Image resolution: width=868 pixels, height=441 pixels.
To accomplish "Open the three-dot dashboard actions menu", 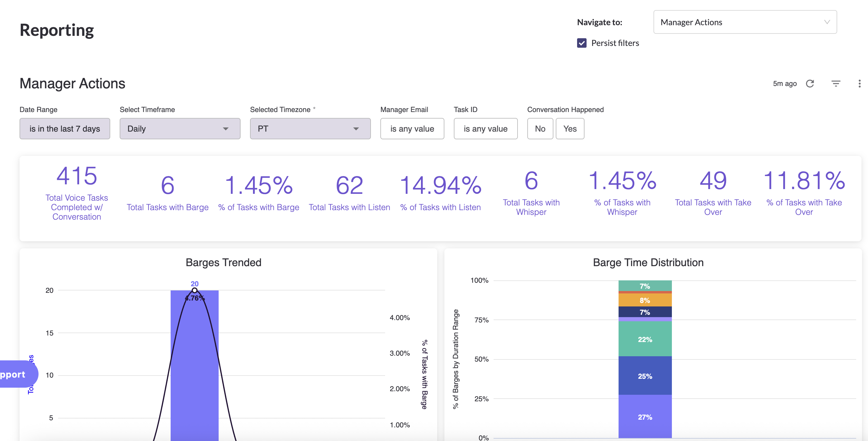I will [859, 83].
